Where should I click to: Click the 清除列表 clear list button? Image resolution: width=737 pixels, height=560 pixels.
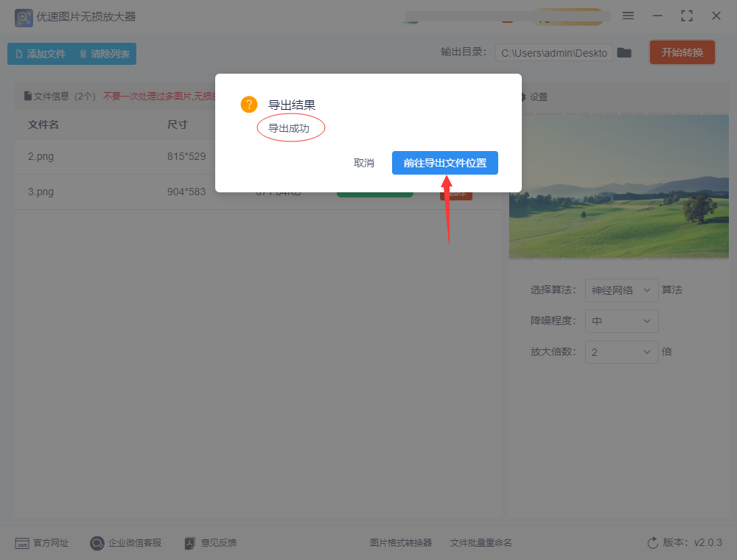pos(105,54)
